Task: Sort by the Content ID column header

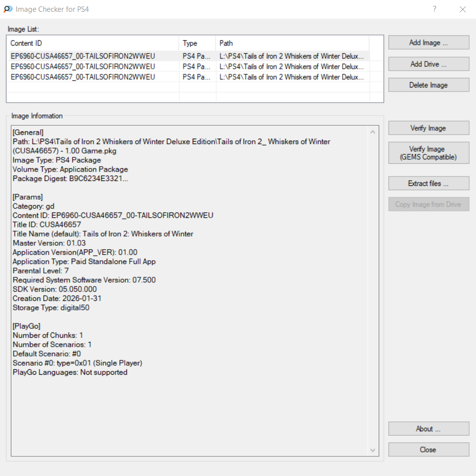Action: (x=93, y=43)
